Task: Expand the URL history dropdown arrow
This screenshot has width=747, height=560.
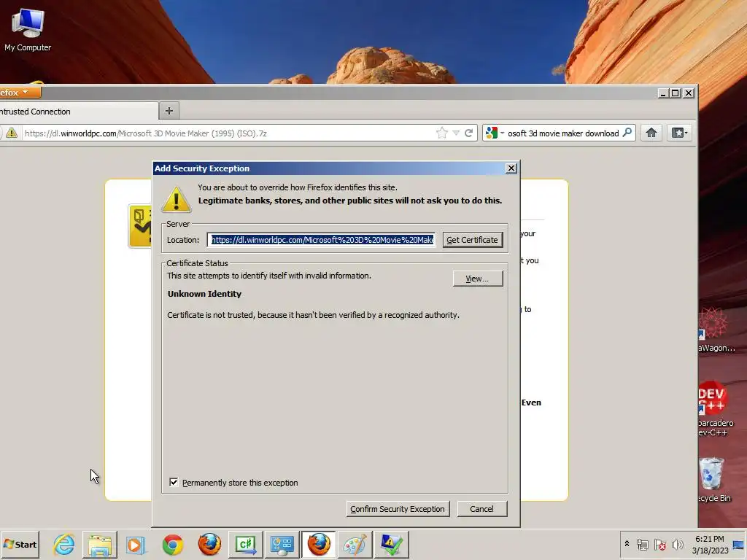Action: click(x=456, y=133)
